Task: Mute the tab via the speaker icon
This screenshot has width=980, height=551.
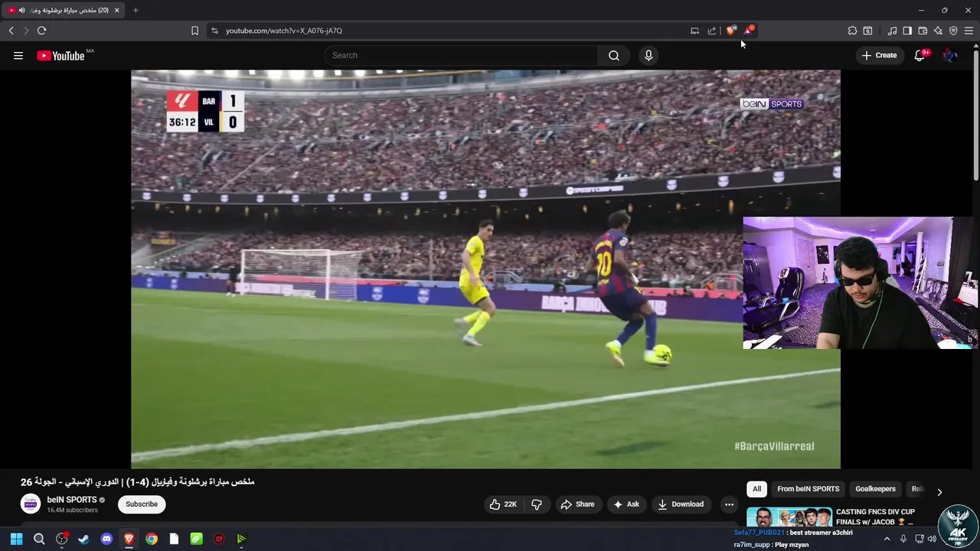Action: point(21,10)
